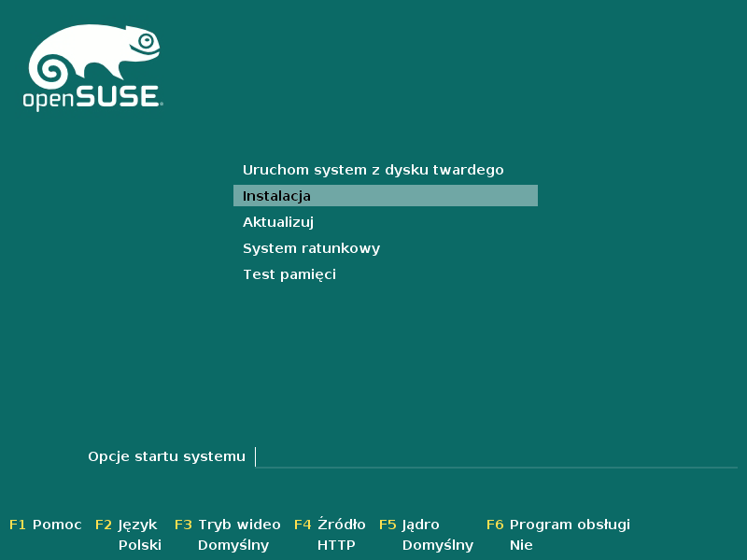The height and width of the screenshot is (560, 747).
Task: Choose the highlighted Instalacja boot option
Action: (x=385, y=196)
